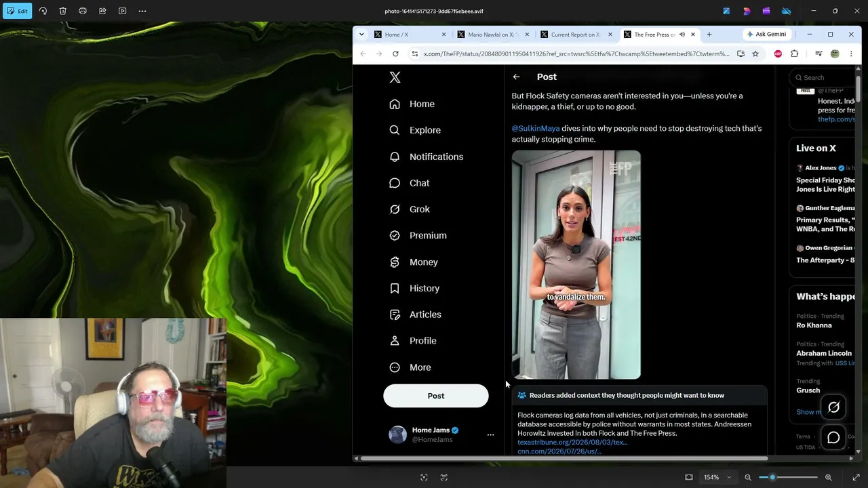
Task: Go back in Chrome browser
Action: pos(363,54)
